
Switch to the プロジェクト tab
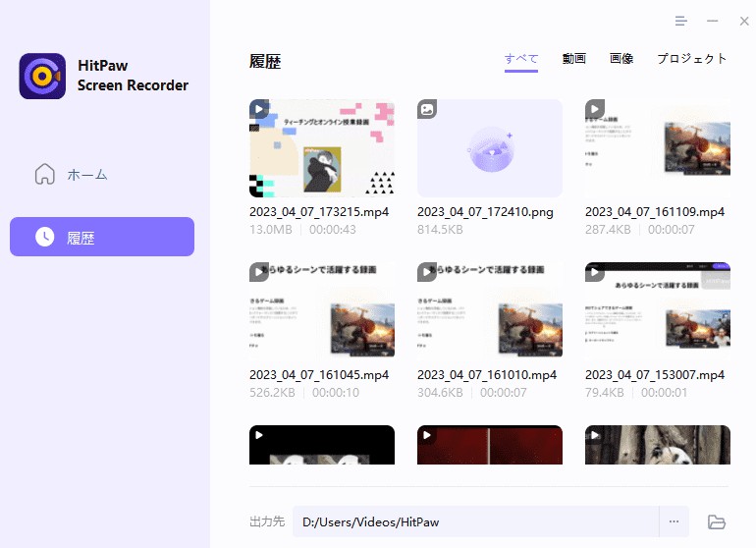(692, 59)
